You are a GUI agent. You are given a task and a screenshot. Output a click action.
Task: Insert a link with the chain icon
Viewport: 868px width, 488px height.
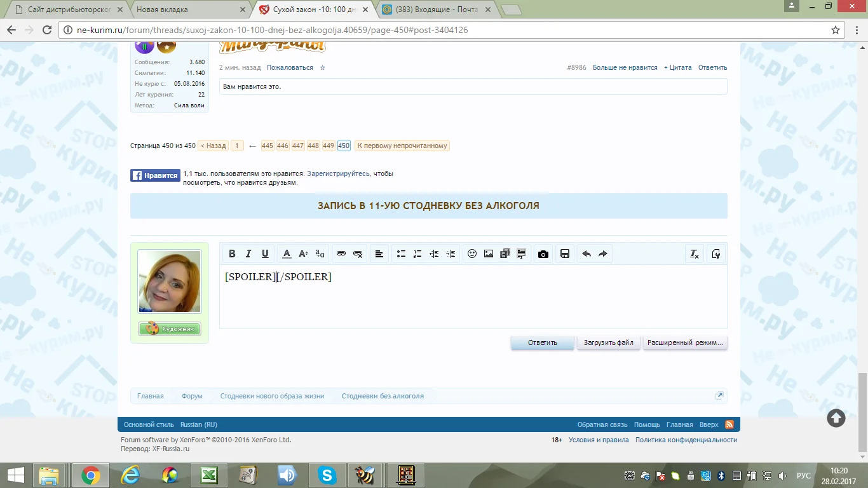coord(341,254)
